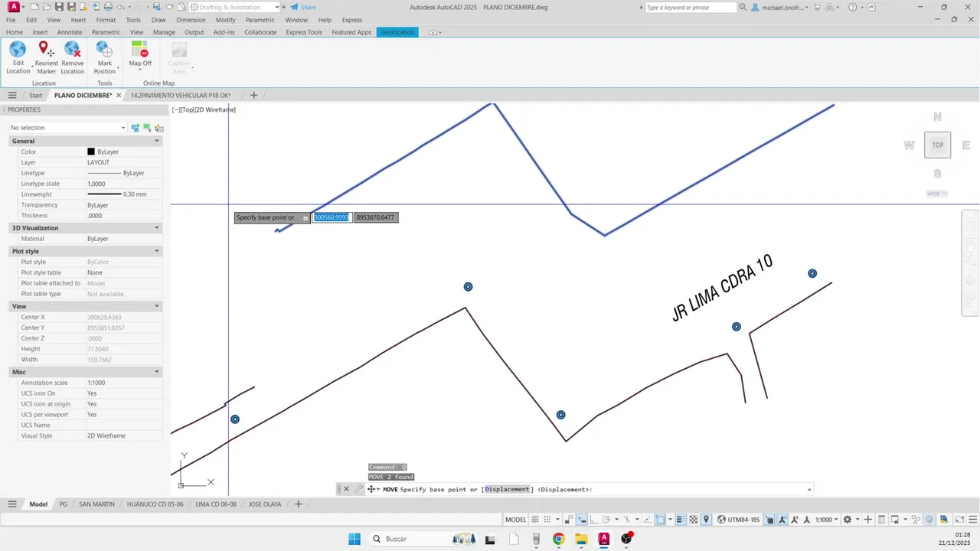Click the Start tab
This screenshot has height=551, width=980.
36,96
